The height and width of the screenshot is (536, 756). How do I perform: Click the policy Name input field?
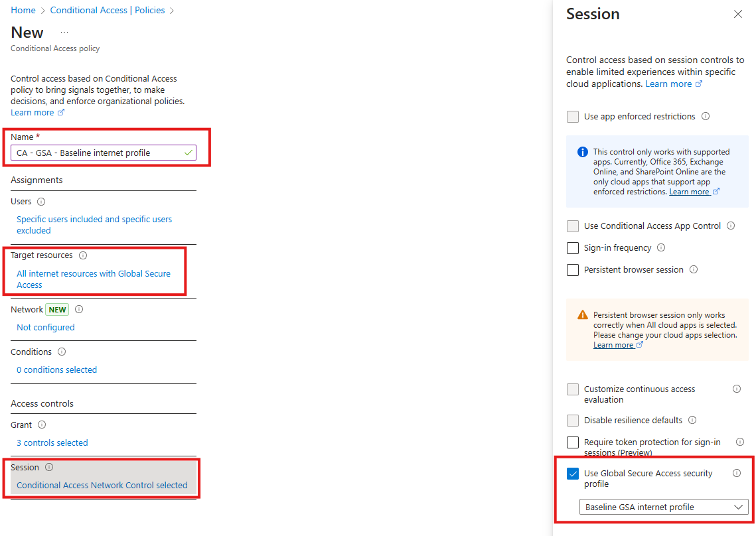103,152
